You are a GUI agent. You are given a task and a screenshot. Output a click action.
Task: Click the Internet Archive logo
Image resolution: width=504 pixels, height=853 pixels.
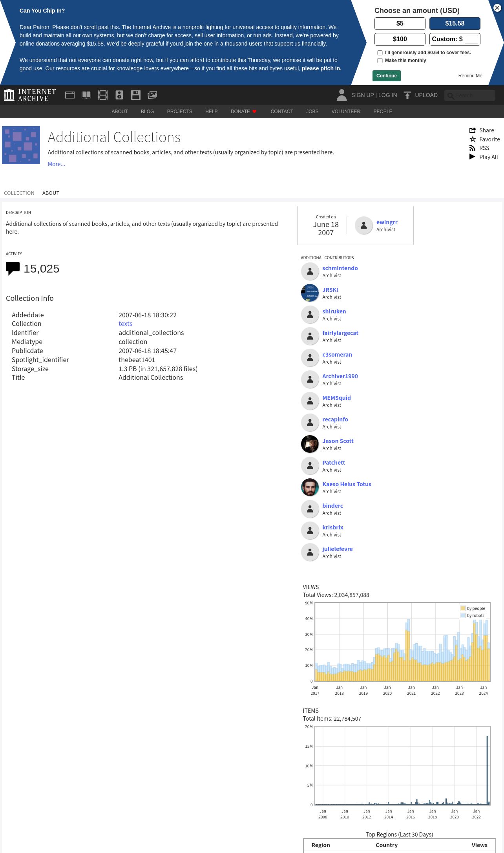30,95
